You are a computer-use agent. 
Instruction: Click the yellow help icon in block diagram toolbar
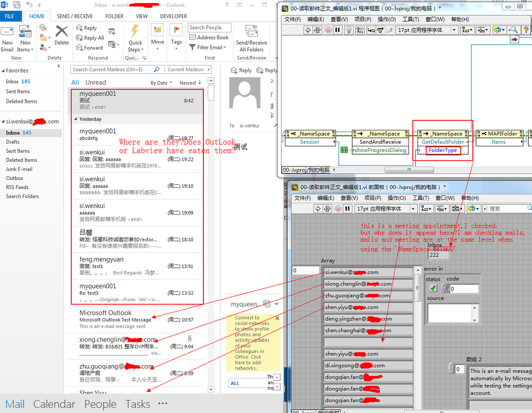(x=526, y=30)
